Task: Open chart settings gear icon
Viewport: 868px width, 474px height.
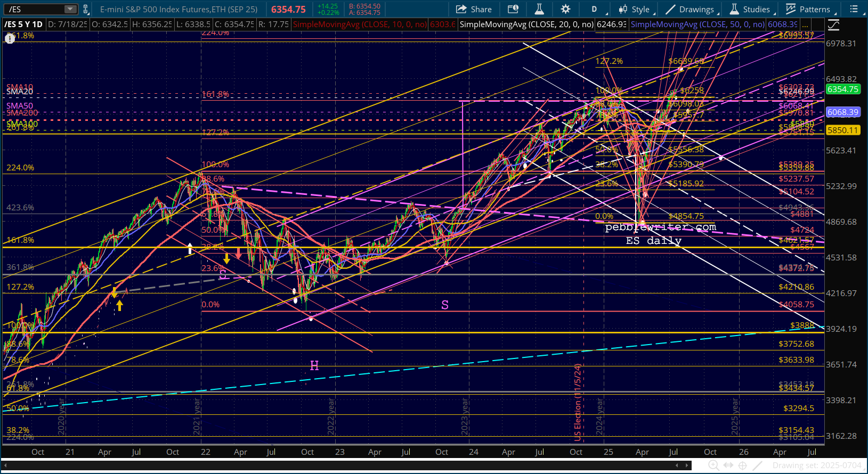Action: click(565, 9)
